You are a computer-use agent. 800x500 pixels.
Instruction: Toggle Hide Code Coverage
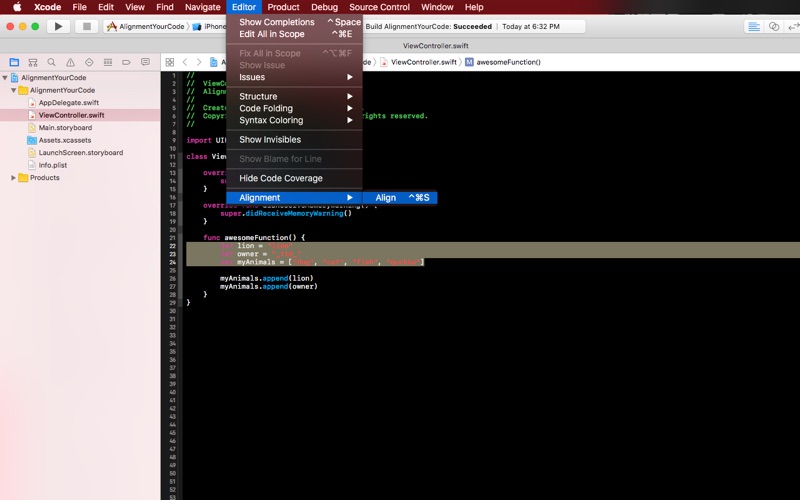point(294,179)
